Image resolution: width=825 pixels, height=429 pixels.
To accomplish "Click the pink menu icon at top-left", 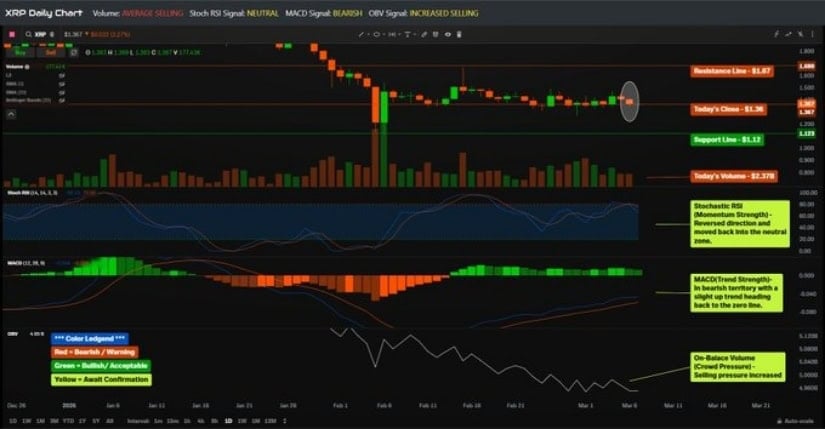I will (11, 34).
